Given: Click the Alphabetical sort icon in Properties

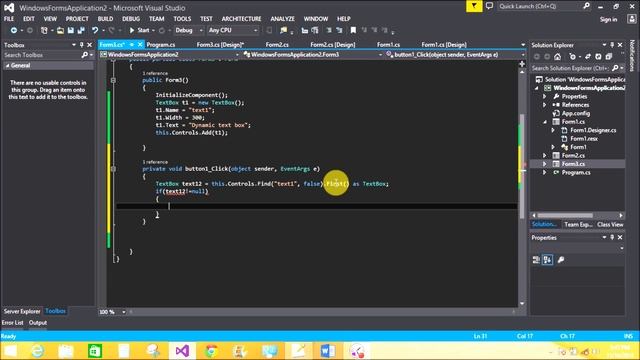Looking at the screenshot, I should [x=547, y=260].
